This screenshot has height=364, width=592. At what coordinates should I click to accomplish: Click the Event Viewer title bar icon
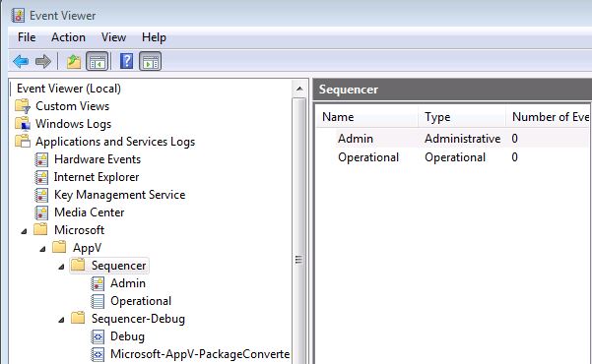pyautogui.click(x=18, y=16)
